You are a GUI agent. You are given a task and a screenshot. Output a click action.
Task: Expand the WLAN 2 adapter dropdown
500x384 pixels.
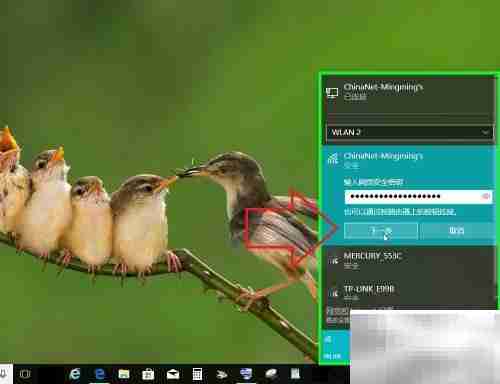410,132
